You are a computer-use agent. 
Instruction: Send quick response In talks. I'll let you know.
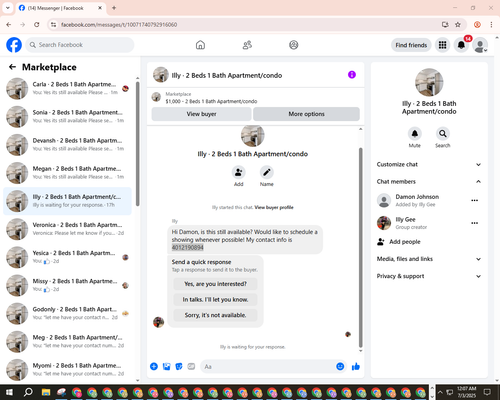tap(215, 300)
